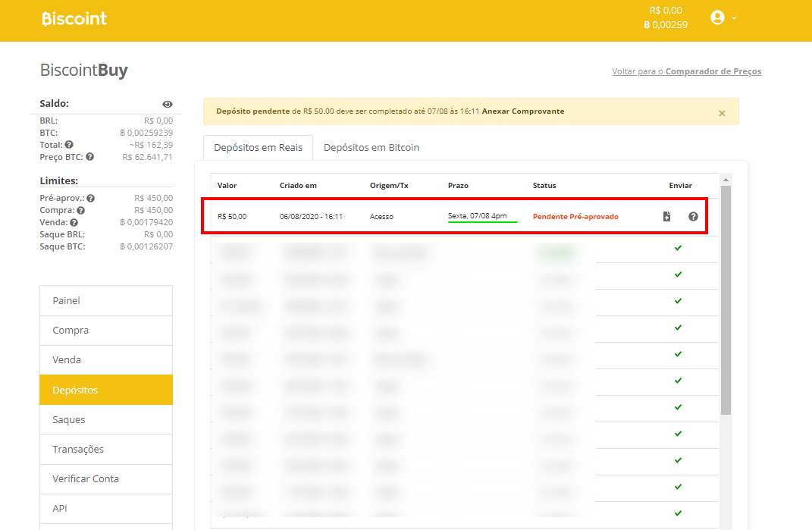Screen dimensions: 812x530
Task: Click the header R$ 0,00 balance
Action: point(666,11)
